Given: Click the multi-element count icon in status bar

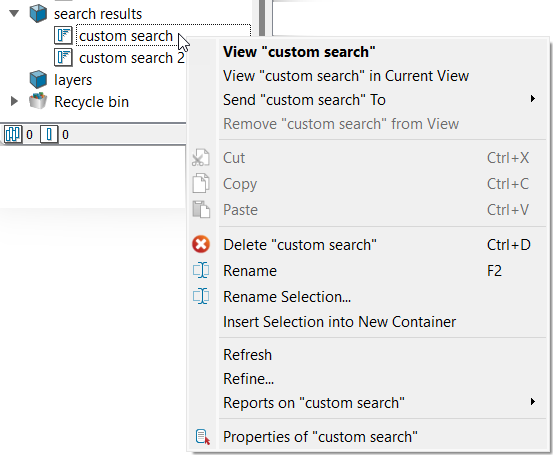Looking at the screenshot, I should [13, 134].
